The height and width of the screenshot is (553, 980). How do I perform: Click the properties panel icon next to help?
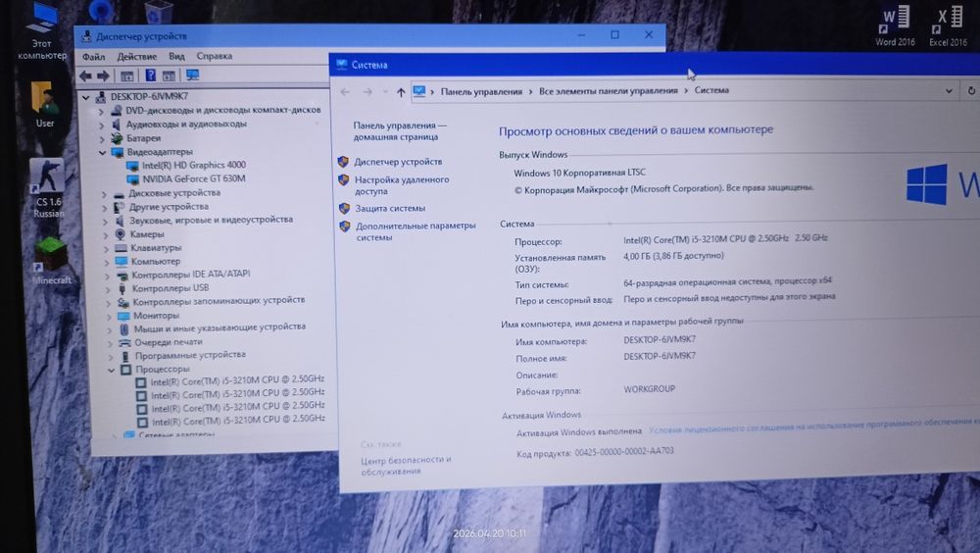click(169, 76)
